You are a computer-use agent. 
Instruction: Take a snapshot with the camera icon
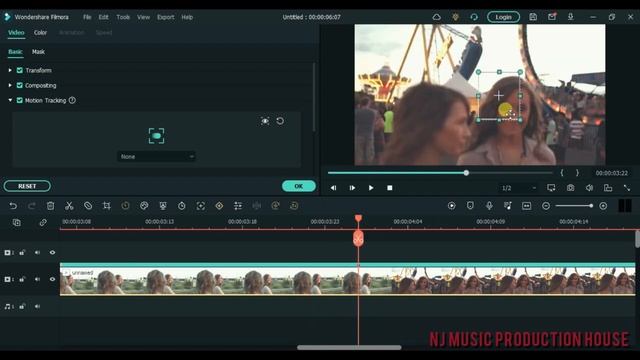pyautogui.click(x=570, y=188)
